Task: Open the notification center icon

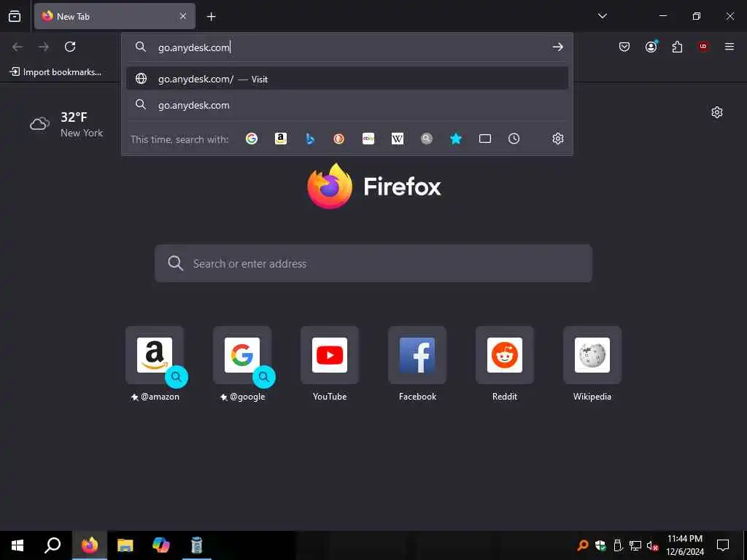Action: pyautogui.click(x=723, y=545)
